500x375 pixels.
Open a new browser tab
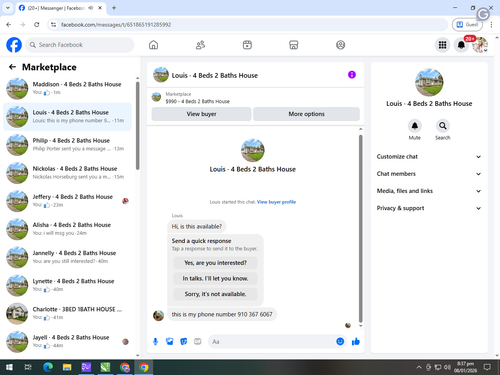click(114, 8)
